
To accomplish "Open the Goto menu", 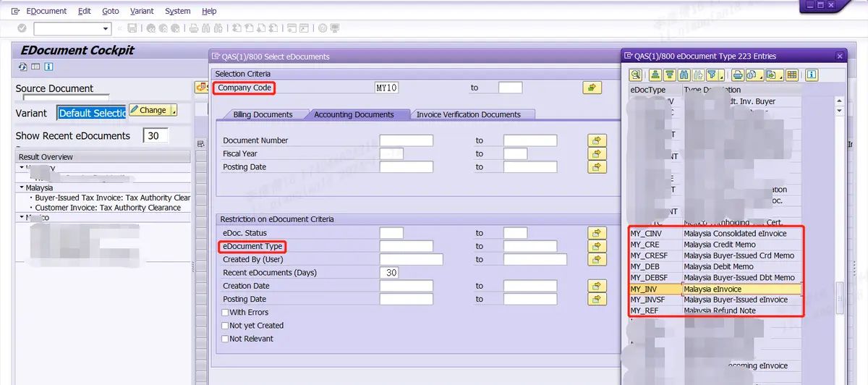I will [x=110, y=11].
